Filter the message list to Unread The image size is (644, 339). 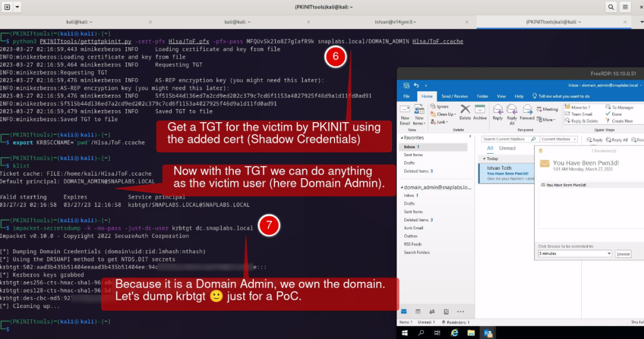click(507, 148)
